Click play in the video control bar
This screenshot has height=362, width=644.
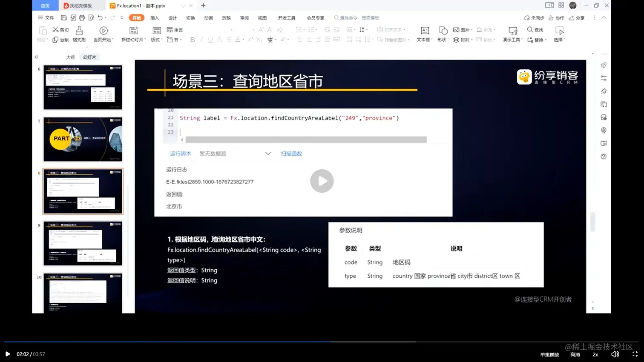tap(8, 354)
